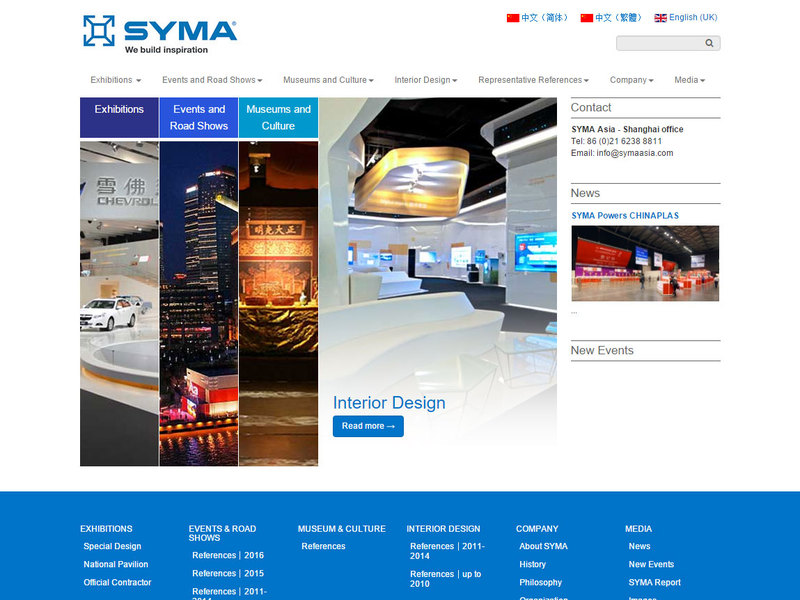
Task: Click footer MUSEUM & CULTURE heading
Action: click(342, 529)
